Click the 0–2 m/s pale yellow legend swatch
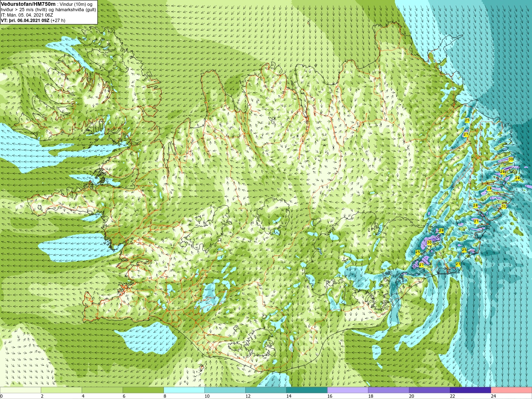Screen dimensions: 532x399 tap(20, 390)
